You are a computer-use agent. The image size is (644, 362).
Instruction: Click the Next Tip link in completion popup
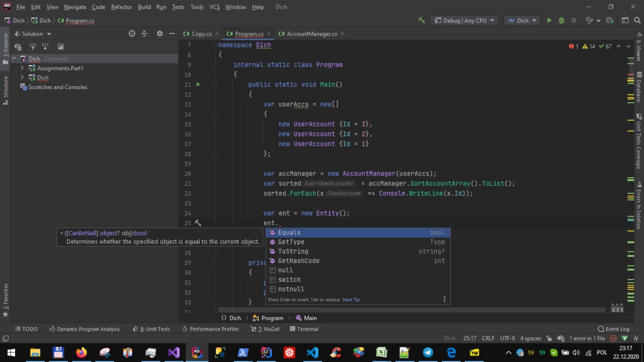pyautogui.click(x=351, y=300)
